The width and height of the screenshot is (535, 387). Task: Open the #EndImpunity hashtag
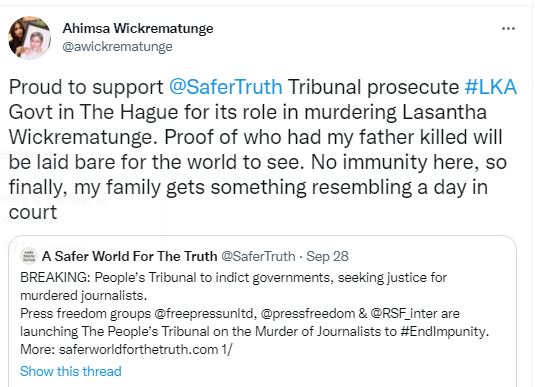click(x=443, y=331)
